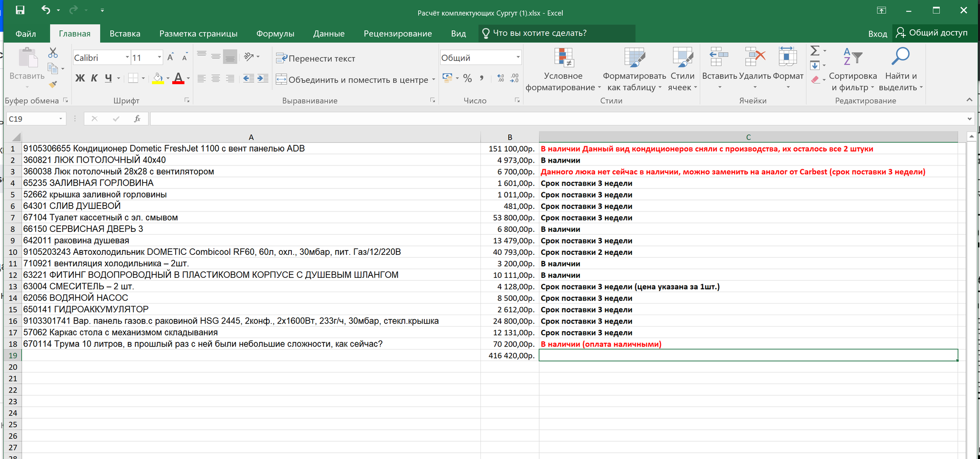Click the Increase Decimal icon
This screenshot has height=459, width=980.
(501, 78)
